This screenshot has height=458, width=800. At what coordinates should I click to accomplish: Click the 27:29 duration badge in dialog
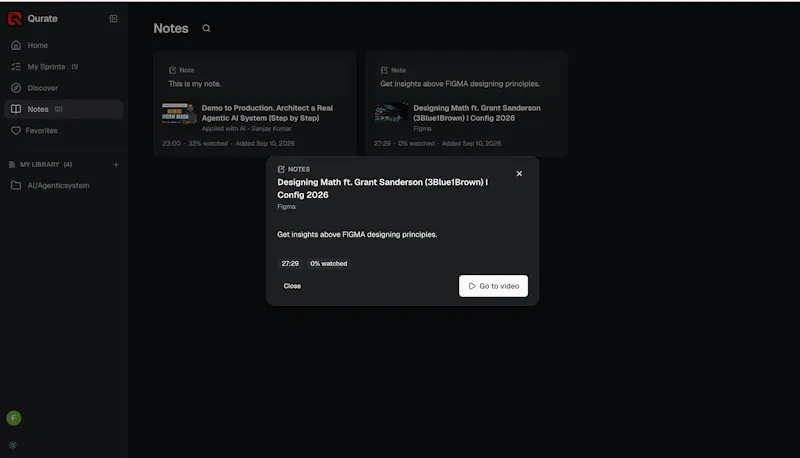point(290,264)
